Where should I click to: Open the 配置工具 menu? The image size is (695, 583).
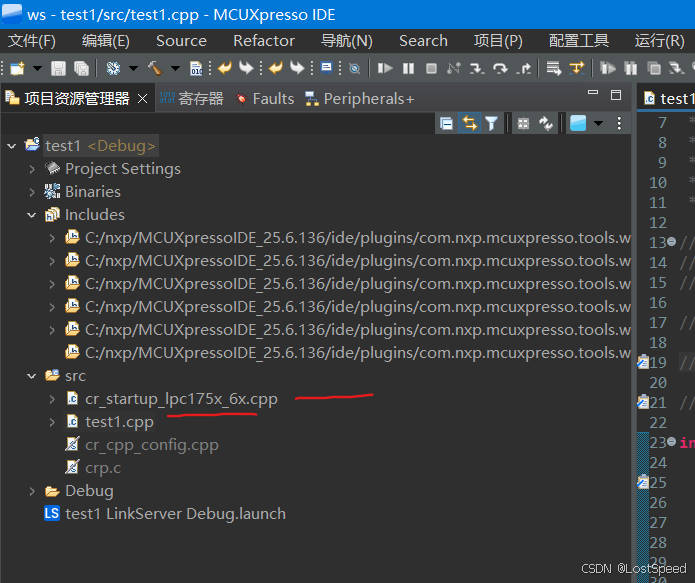tap(579, 41)
